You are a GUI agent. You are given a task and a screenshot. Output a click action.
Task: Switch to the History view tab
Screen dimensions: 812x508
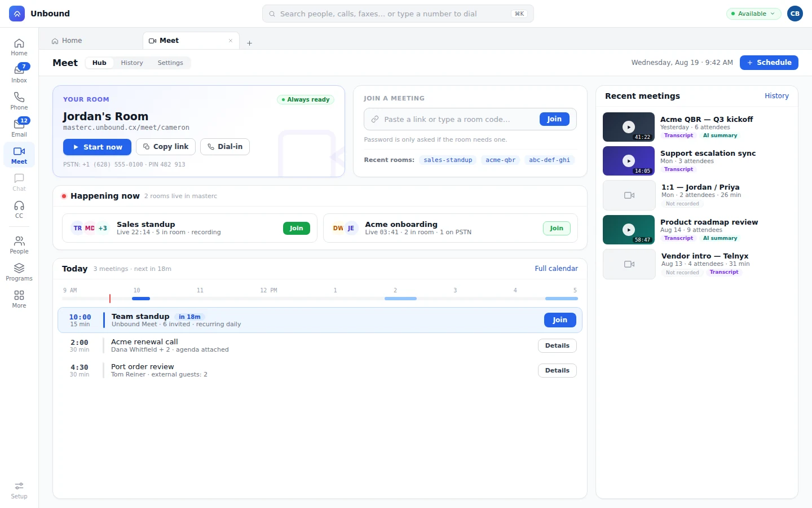click(132, 63)
